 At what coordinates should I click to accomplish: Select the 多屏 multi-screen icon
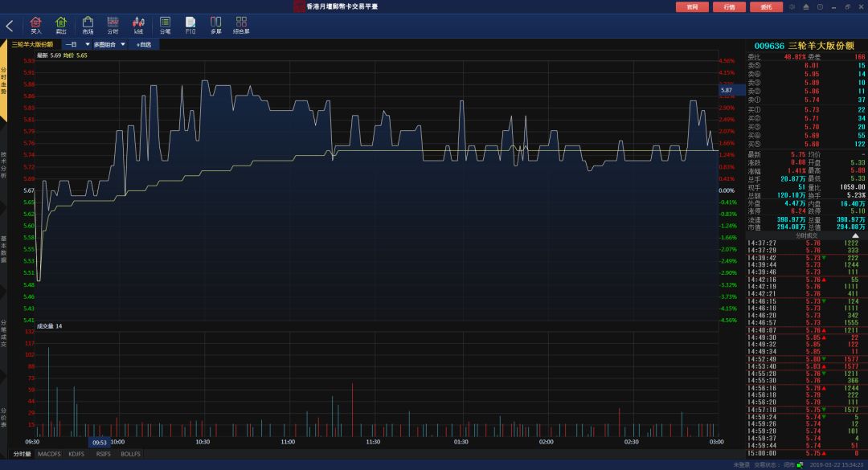coord(216,25)
